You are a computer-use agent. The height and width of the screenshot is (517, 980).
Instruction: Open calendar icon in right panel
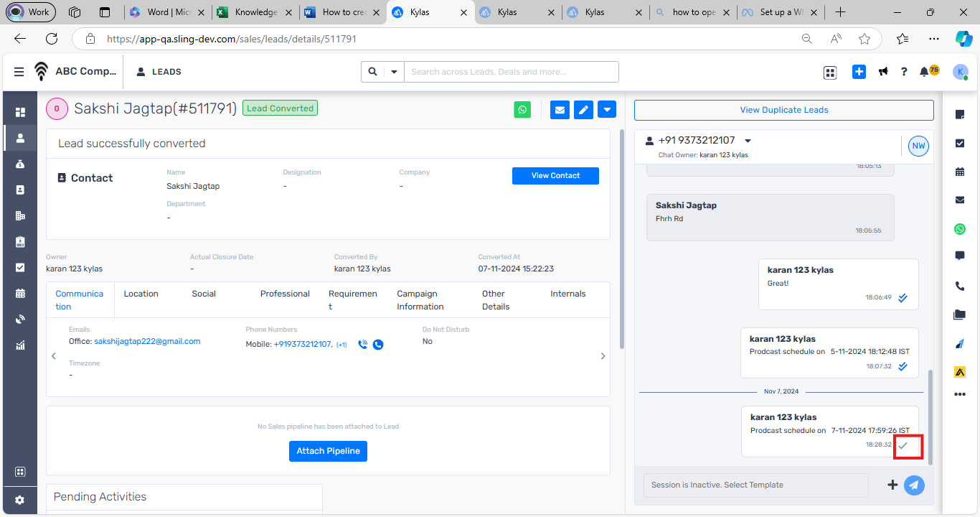[960, 172]
